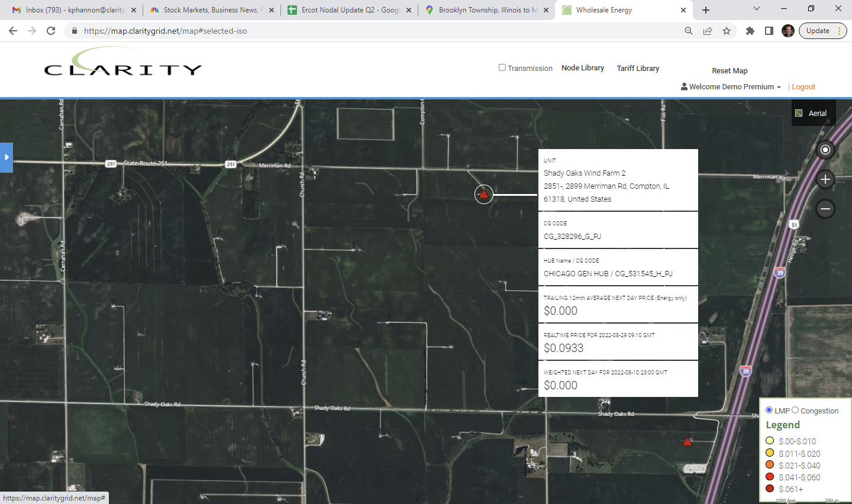852x504 pixels.
Task: Zoom in with the plus button
Action: 825,179
